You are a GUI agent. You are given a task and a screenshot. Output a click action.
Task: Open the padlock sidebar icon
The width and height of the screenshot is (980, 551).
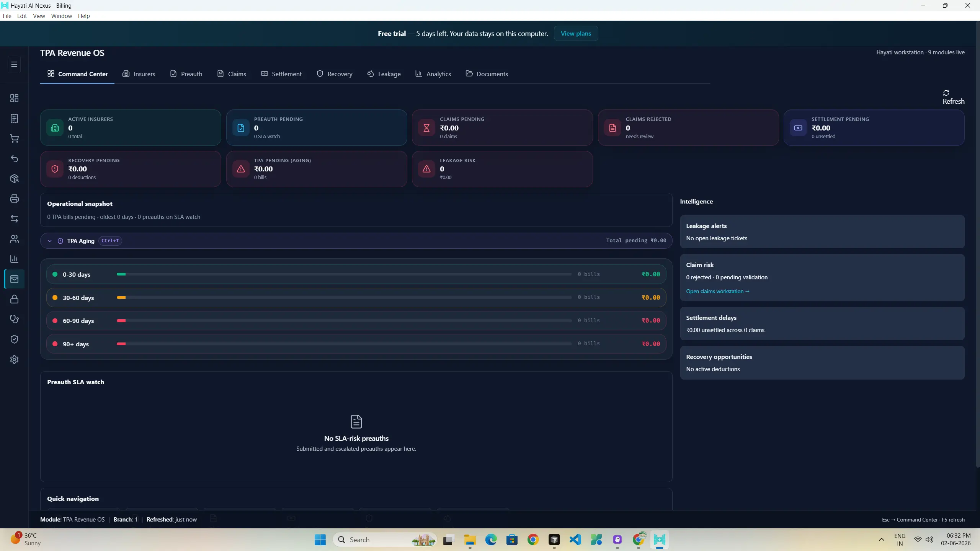pos(14,299)
